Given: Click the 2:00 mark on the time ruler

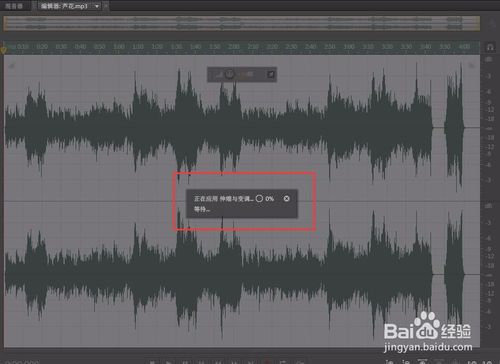Looking at the screenshot, I should [234, 46].
